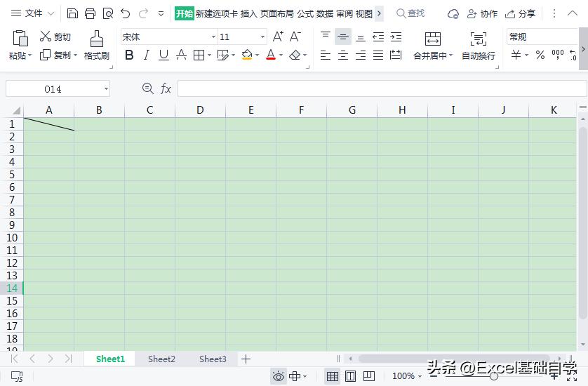Click the Print icon
The height and width of the screenshot is (386, 588).
[90, 14]
